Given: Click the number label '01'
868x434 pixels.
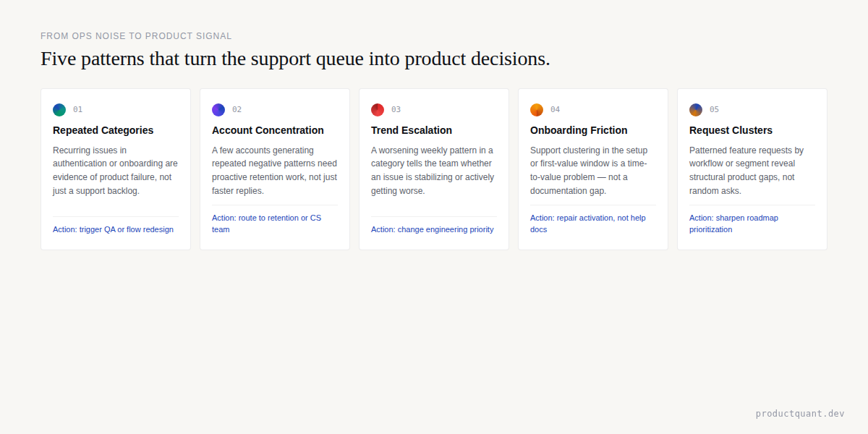Looking at the screenshot, I should click(x=77, y=110).
